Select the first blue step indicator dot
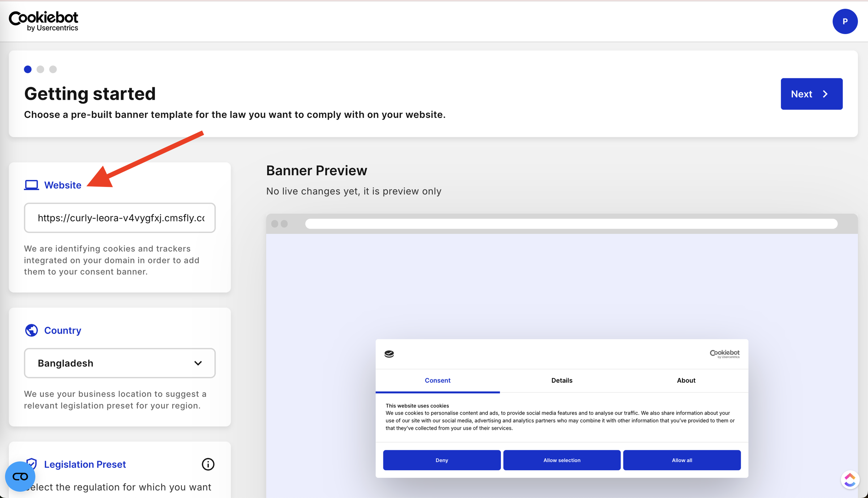 coord(28,69)
